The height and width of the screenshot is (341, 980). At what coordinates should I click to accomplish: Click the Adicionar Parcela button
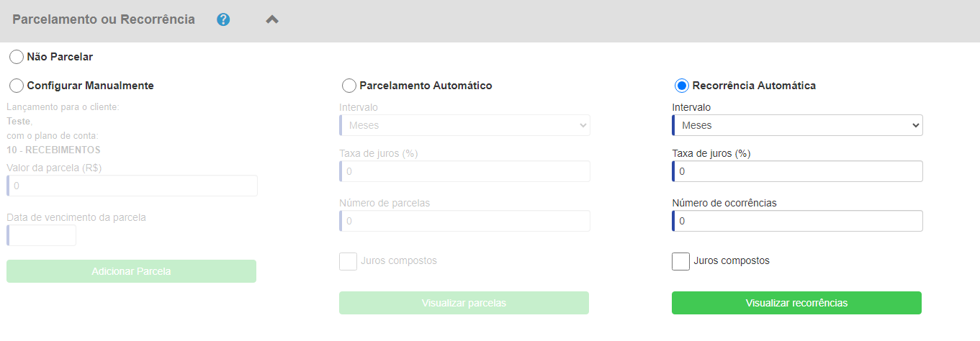(131, 271)
